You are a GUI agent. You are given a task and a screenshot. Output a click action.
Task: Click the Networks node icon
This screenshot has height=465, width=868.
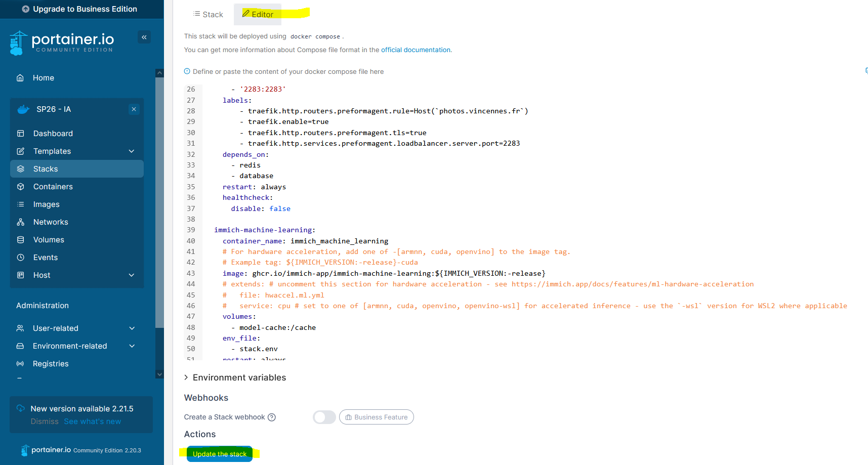pos(21,222)
